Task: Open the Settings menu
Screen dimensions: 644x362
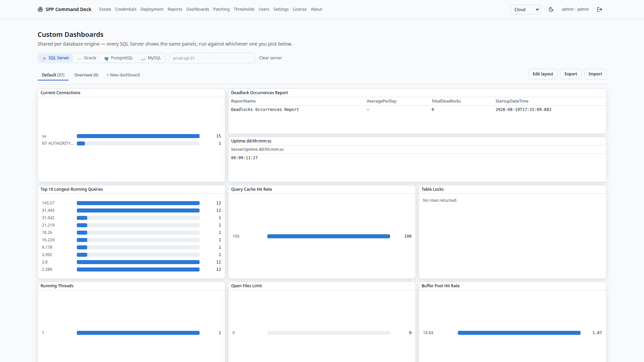Action: point(281,9)
